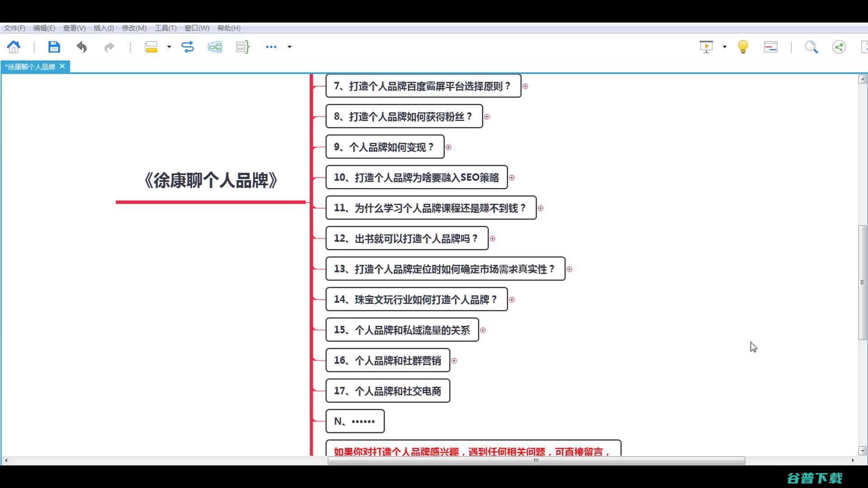
Task: Expand topic 8 plus marker
Action: (487, 117)
